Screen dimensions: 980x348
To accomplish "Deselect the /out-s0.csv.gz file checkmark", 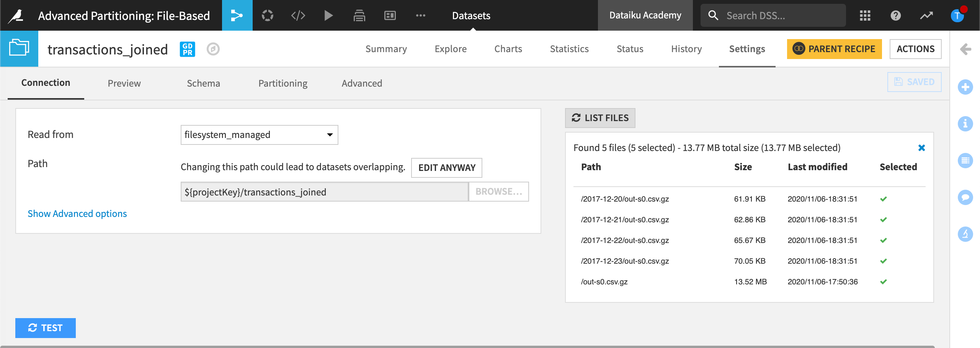I will tap(884, 281).
